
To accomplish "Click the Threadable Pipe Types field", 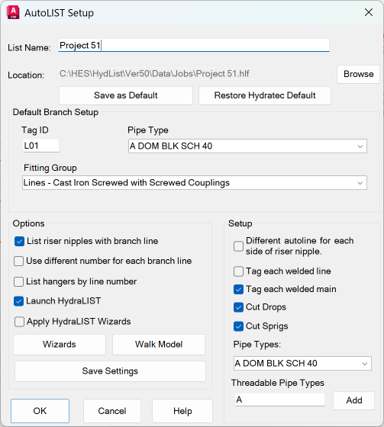I will tap(279, 399).
